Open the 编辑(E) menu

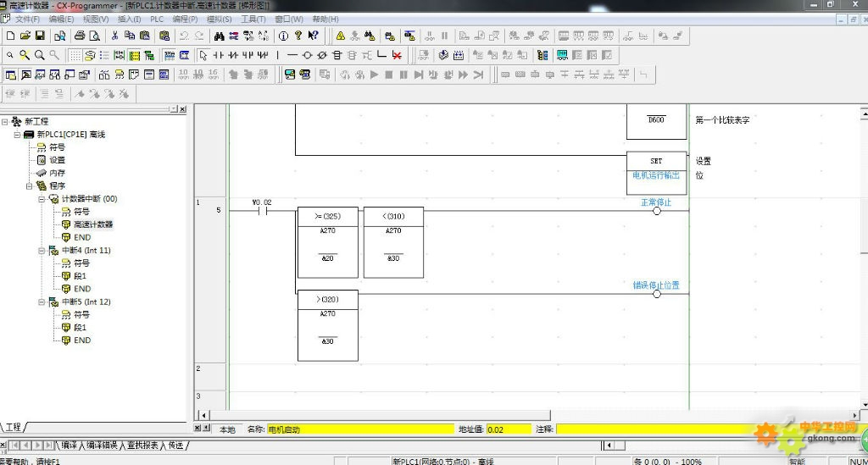click(61, 19)
